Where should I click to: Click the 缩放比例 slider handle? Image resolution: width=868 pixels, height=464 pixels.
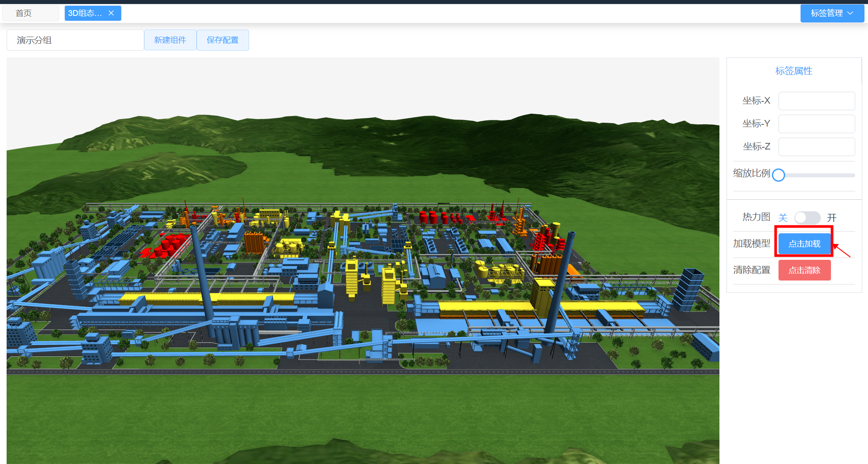[779, 175]
